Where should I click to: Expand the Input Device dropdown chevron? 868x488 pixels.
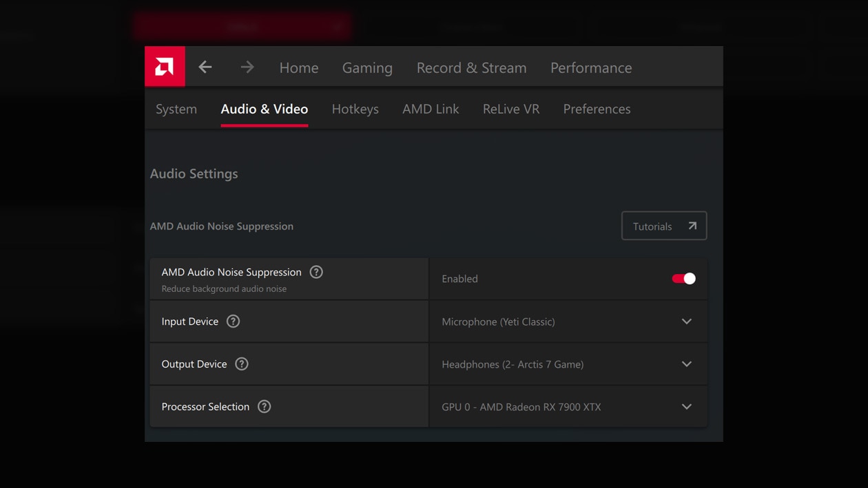(687, 321)
